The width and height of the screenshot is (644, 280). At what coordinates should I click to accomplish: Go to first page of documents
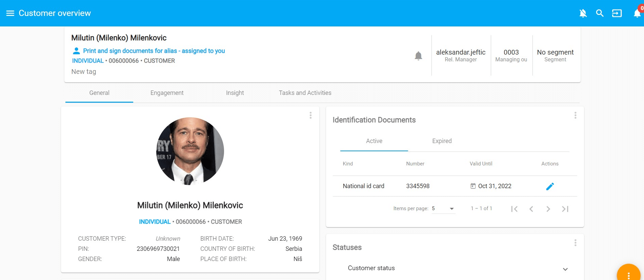point(514,209)
